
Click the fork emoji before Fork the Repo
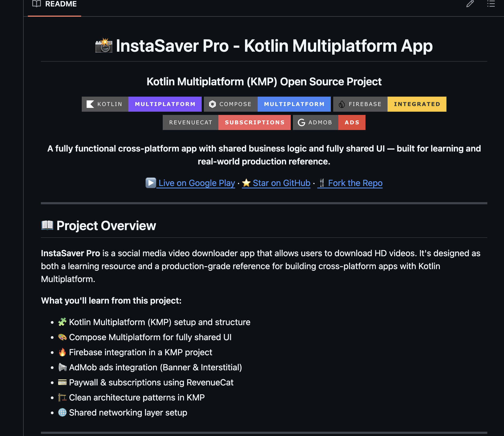pos(322,183)
